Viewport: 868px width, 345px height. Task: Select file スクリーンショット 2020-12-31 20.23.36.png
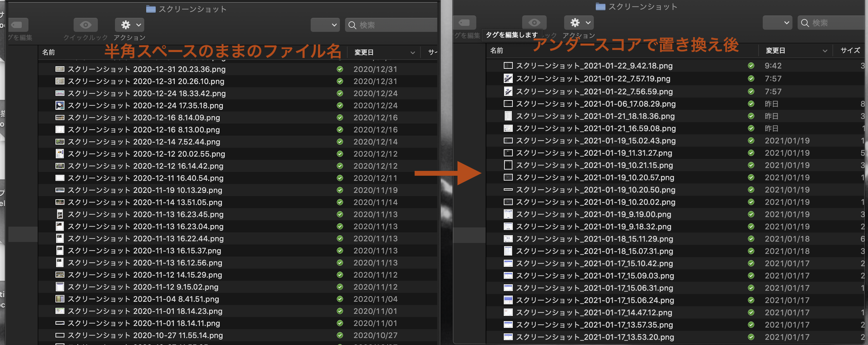146,69
